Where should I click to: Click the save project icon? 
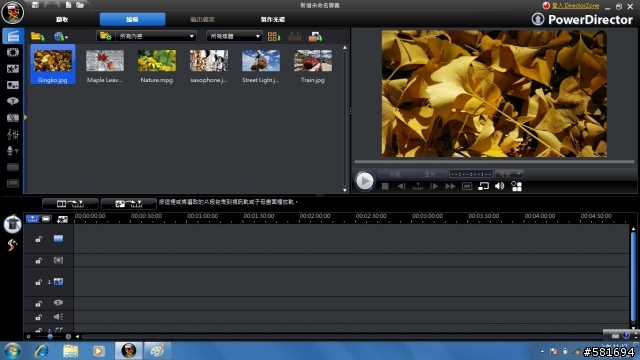click(x=35, y=5)
